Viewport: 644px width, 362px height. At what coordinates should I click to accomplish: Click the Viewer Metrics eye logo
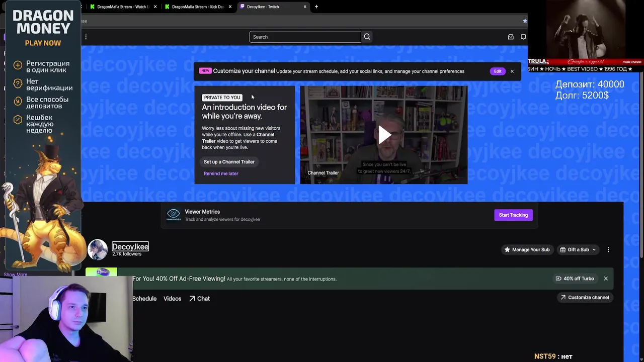(x=174, y=215)
